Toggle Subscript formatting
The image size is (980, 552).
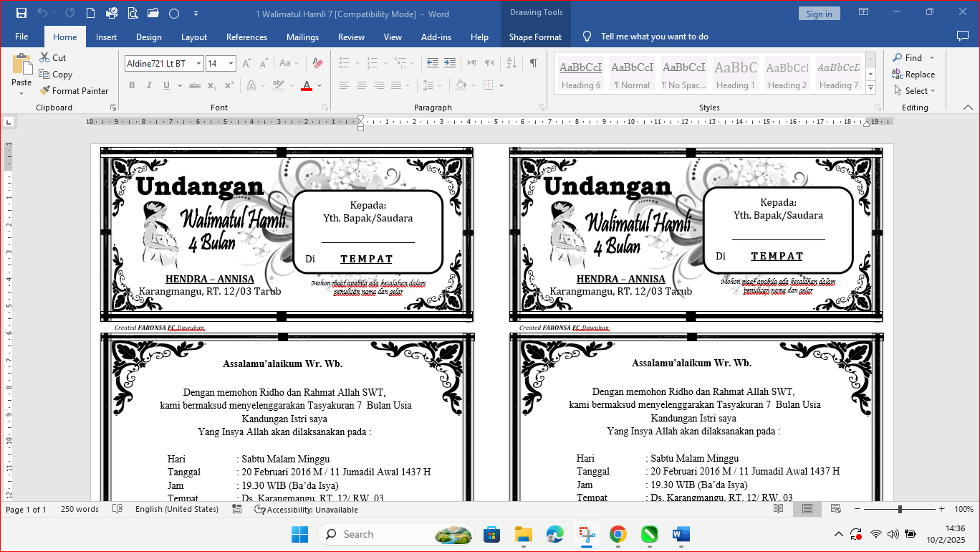pyautogui.click(x=212, y=85)
